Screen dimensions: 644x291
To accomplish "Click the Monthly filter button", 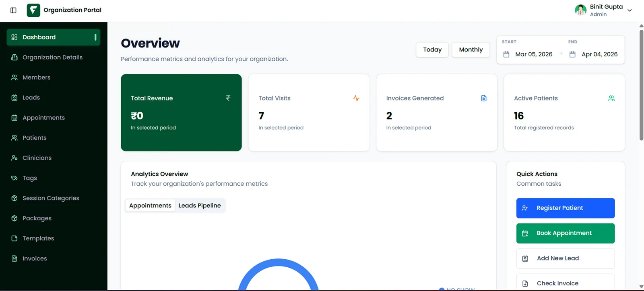I will pyautogui.click(x=471, y=49).
